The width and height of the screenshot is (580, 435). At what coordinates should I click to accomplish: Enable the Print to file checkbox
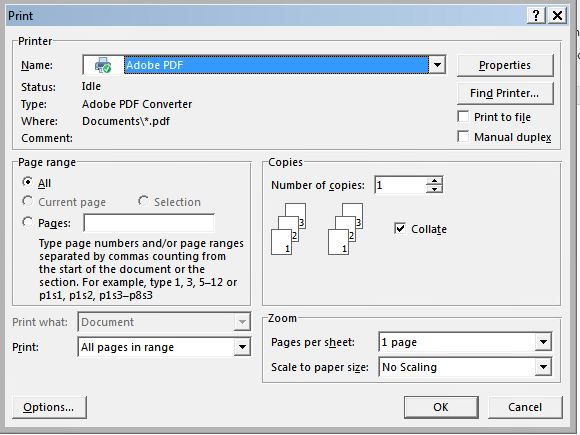coord(463,117)
